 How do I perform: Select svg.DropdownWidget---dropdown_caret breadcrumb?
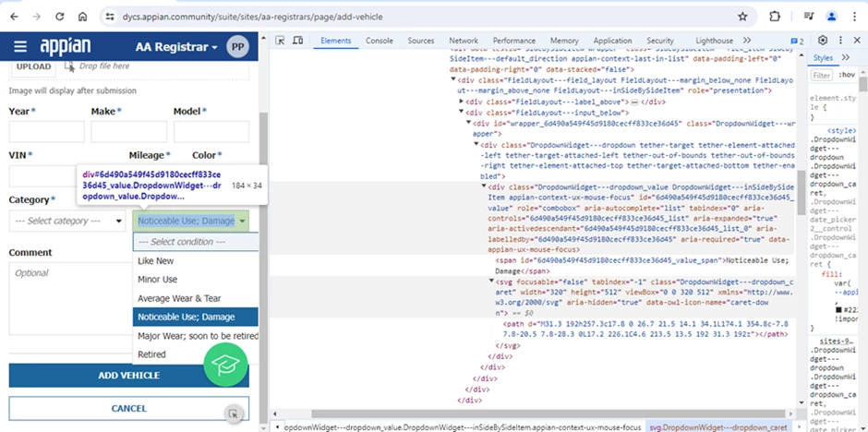pos(718,427)
